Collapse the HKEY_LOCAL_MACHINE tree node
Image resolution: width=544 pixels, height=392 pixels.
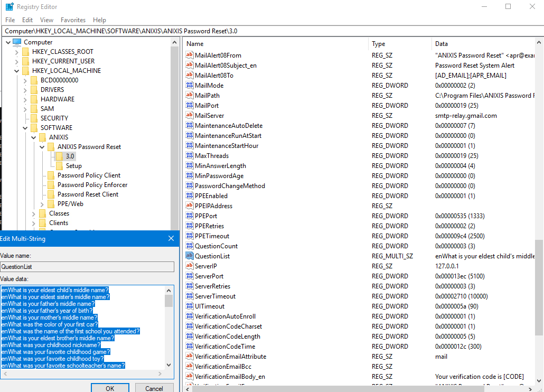point(16,71)
